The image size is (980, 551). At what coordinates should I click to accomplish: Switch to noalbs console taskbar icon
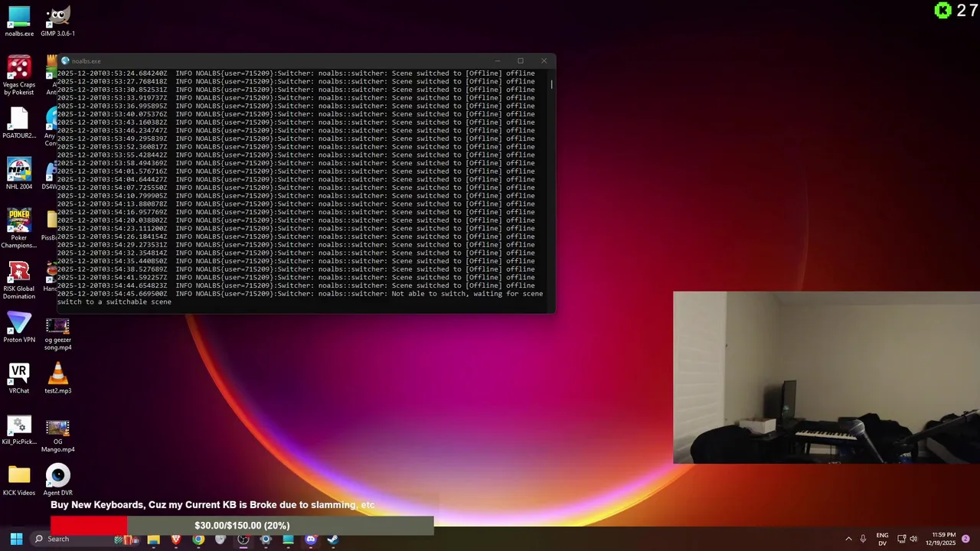288,539
